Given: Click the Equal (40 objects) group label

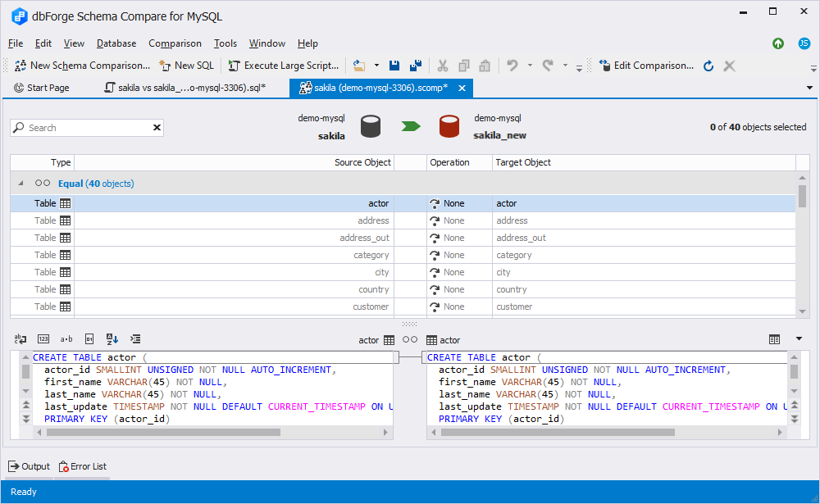Looking at the screenshot, I should coord(96,184).
